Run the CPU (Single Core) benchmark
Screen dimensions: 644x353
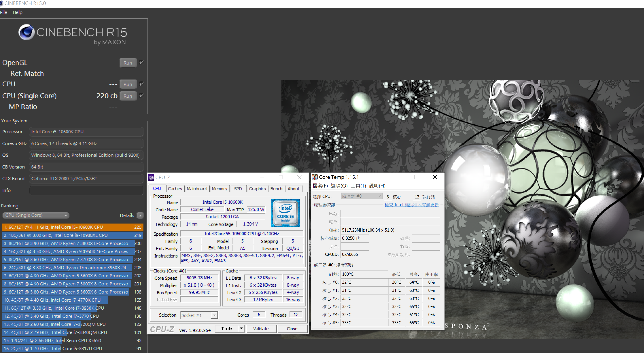click(128, 96)
